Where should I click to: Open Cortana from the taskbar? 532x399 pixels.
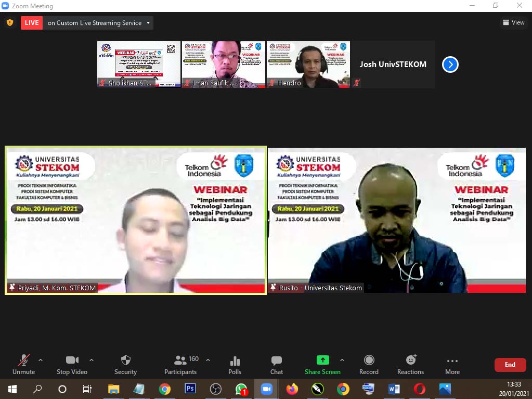62,389
